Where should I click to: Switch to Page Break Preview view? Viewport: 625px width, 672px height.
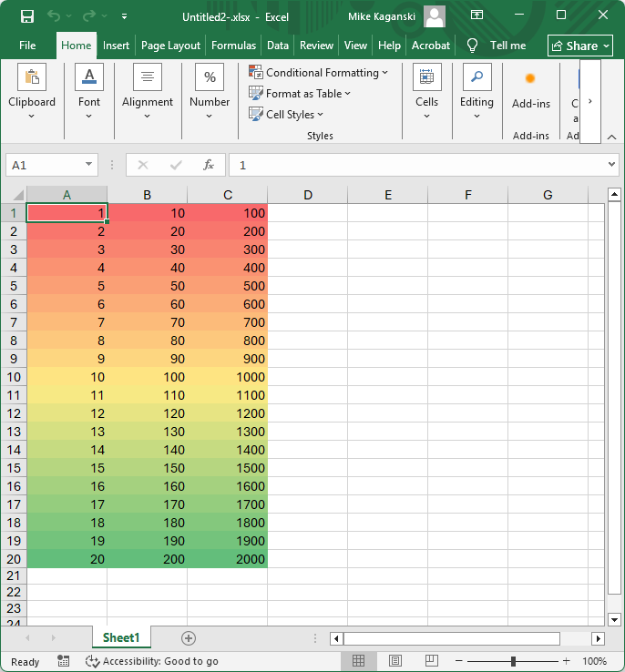tap(432, 661)
